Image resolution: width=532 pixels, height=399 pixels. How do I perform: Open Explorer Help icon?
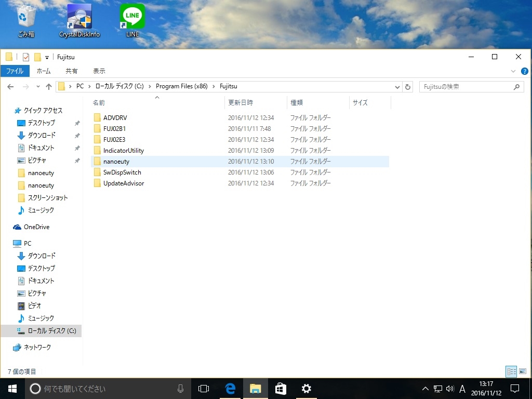[x=525, y=71]
